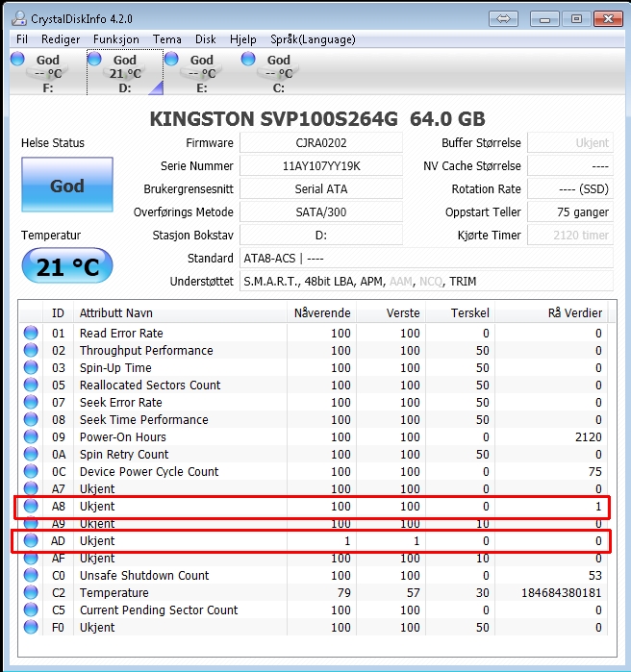Viewport: 631px width, 672px height.
Task: Select the Unsafe Shutdown Count row name
Action: (144, 576)
